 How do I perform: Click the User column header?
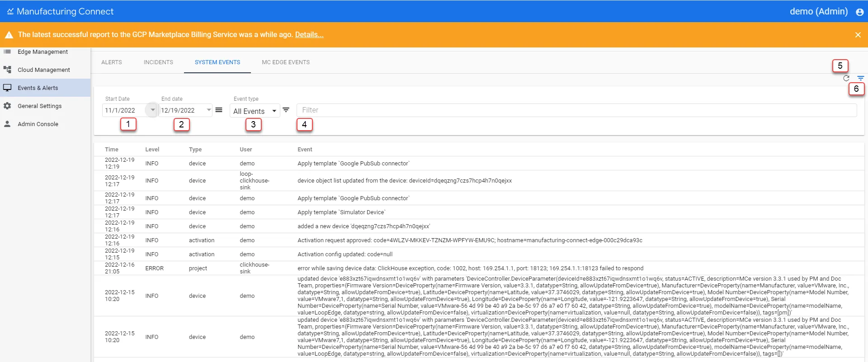[246, 150]
